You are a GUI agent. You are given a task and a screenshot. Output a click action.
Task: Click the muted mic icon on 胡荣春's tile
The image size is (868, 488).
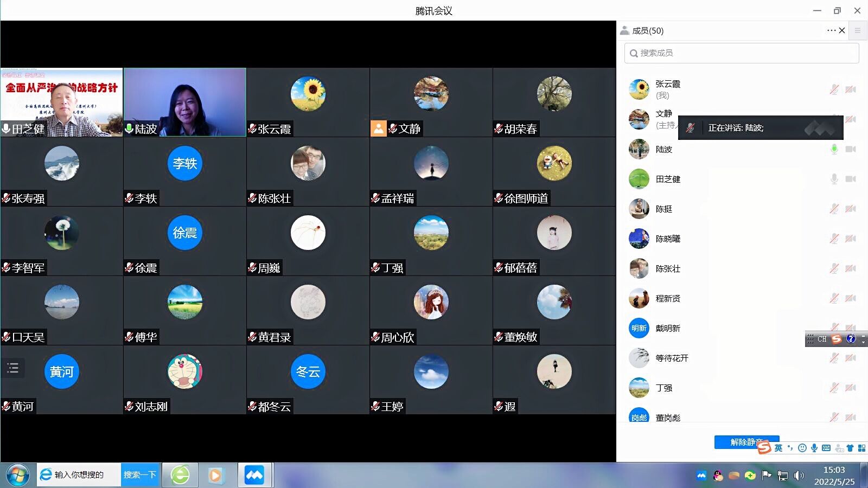[499, 129]
